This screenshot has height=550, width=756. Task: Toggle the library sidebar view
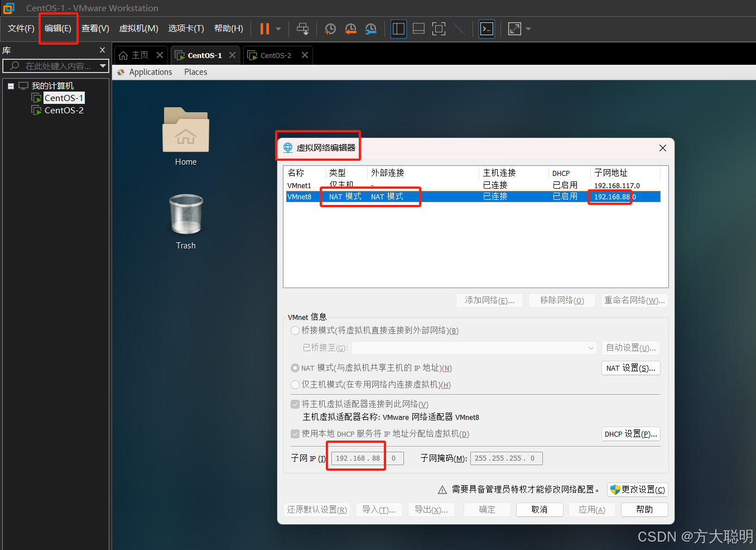(398, 28)
